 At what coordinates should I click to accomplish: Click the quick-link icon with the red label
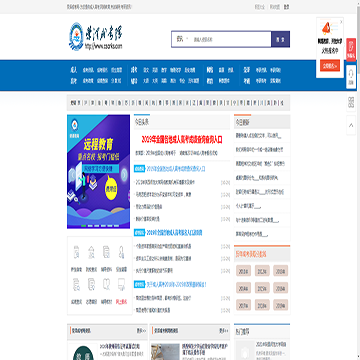point(121,284)
